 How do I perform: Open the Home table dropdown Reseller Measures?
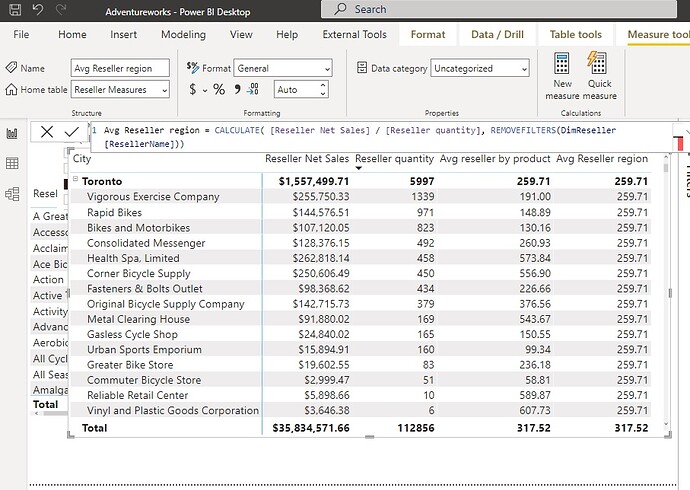tap(120, 90)
